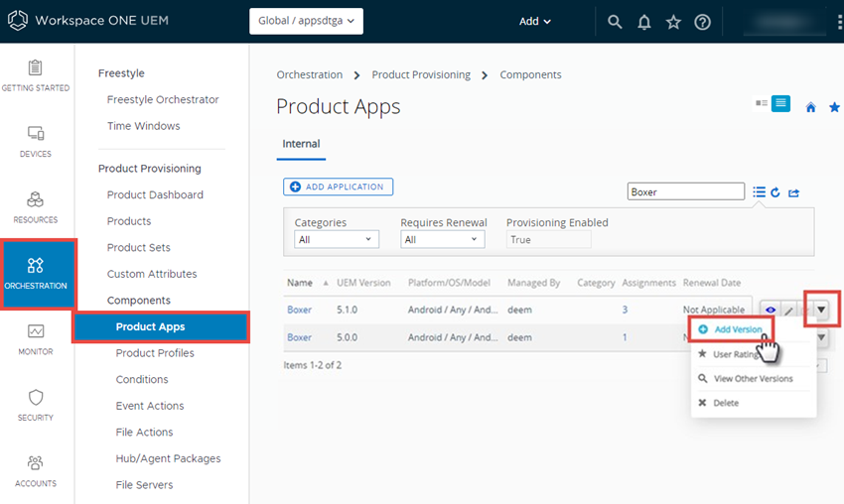The width and height of the screenshot is (844, 504).
Task: Go to the Resources section
Action: click(36, 208)
